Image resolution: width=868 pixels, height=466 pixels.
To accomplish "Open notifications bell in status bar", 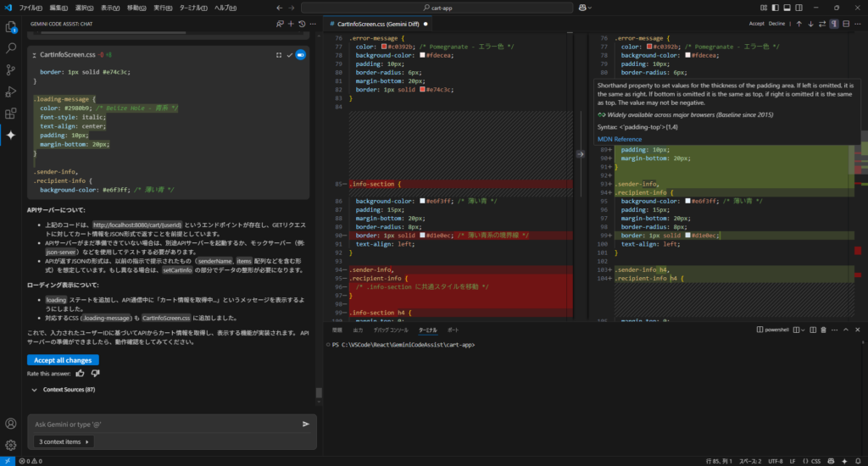I will click(858, 461).
